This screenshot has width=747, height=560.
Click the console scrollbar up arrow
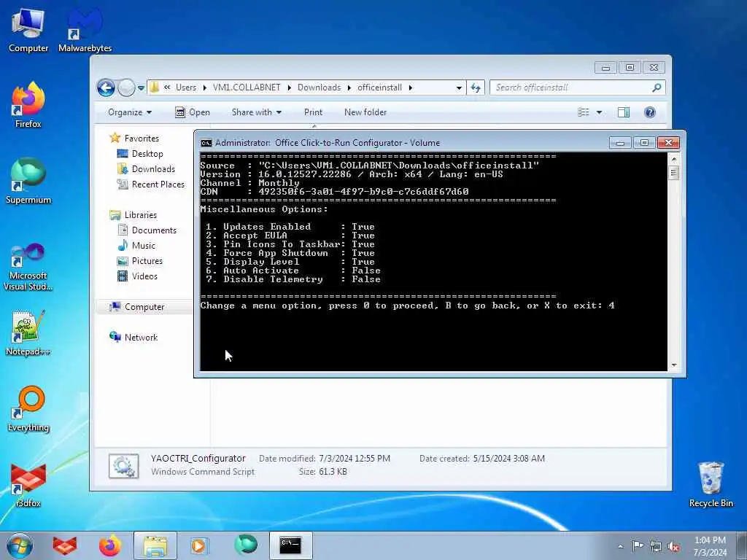click(x=673, y=159)
